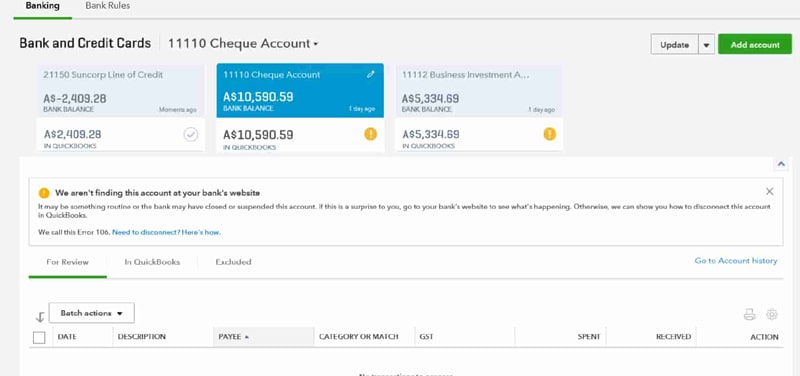The image size is (800, 376).
Task: Open the table settings gear icon
Action: pyautogui.click(x=772, y=314)
